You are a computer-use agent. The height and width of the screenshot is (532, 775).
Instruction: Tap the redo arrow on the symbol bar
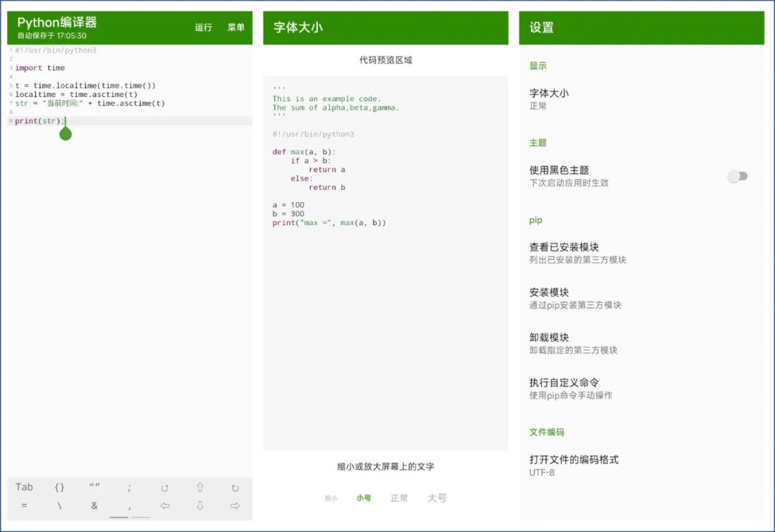click(235, 488)
